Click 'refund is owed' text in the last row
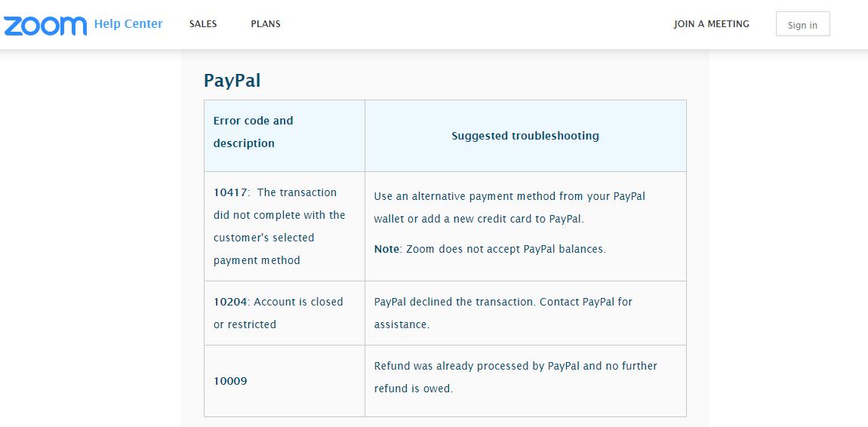 (413, 389)
